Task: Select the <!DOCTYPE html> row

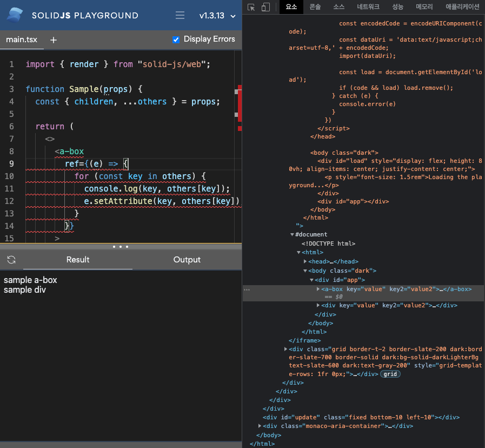Action: click(328, 243)
